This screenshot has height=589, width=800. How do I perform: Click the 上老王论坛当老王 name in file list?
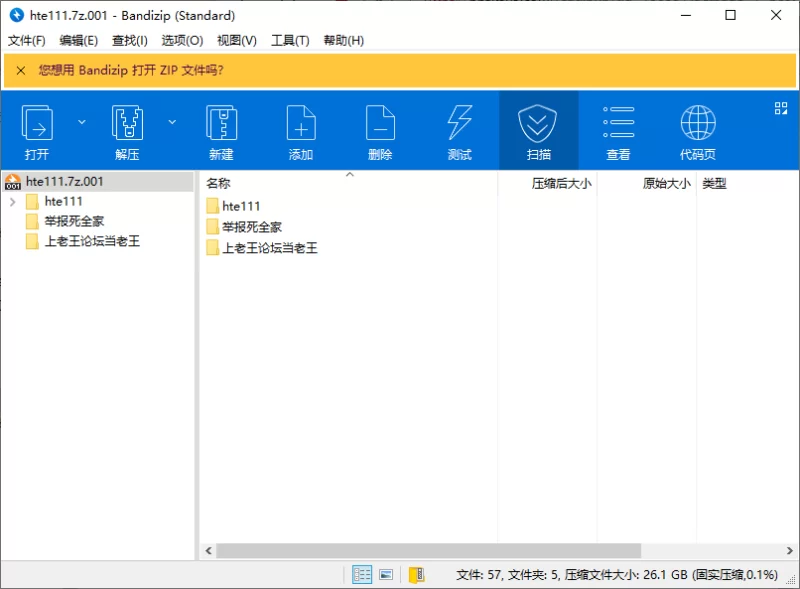tap(269, 248)
